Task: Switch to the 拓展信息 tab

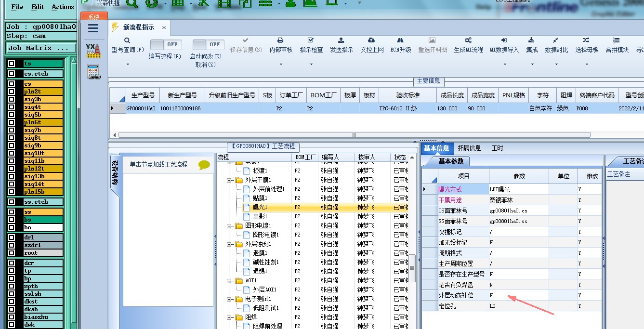Action: click(x=469, y=148)
